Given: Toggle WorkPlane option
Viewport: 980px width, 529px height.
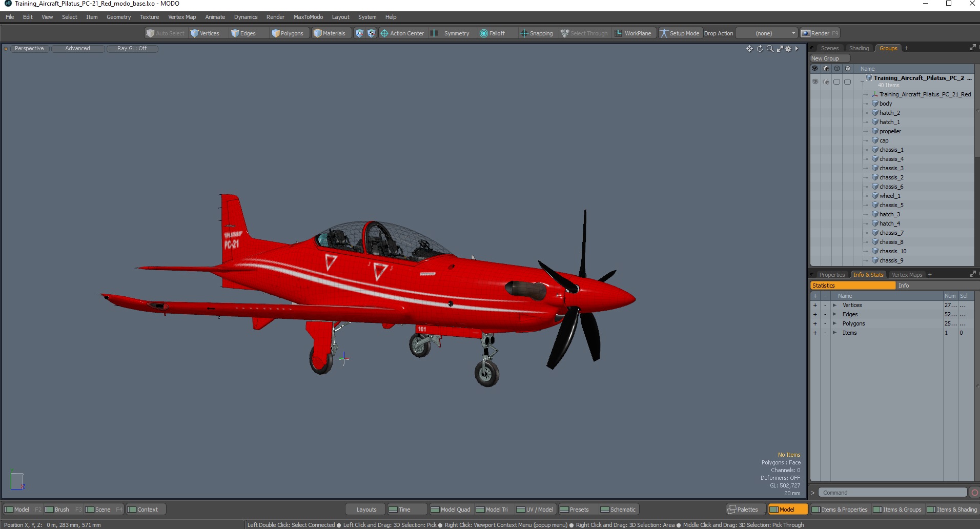Looking at the screenshot, I should 634,33.
